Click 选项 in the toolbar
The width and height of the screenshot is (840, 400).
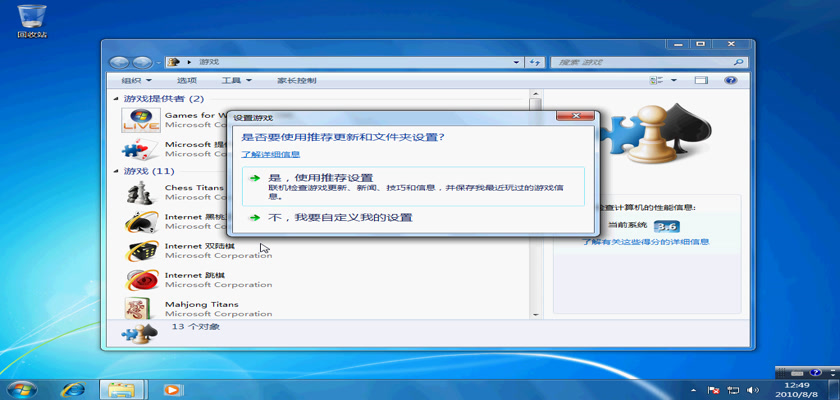187,80
